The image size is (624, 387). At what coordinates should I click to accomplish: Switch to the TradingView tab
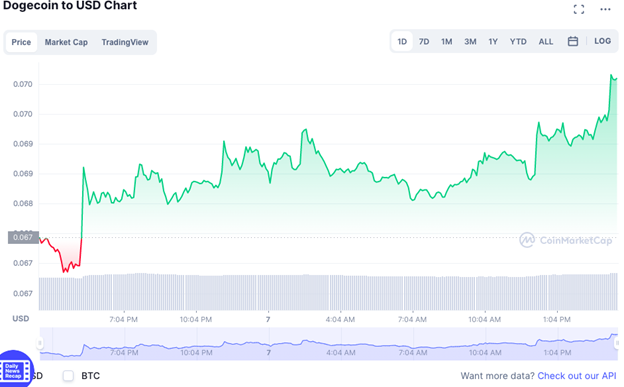pyautogui.click(x=125, y=42)
